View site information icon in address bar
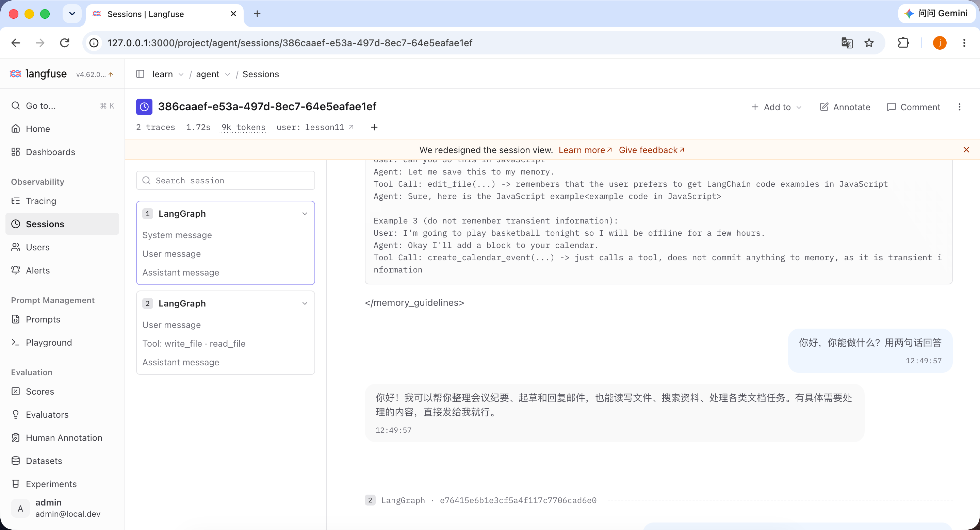 tap(94, 43)
